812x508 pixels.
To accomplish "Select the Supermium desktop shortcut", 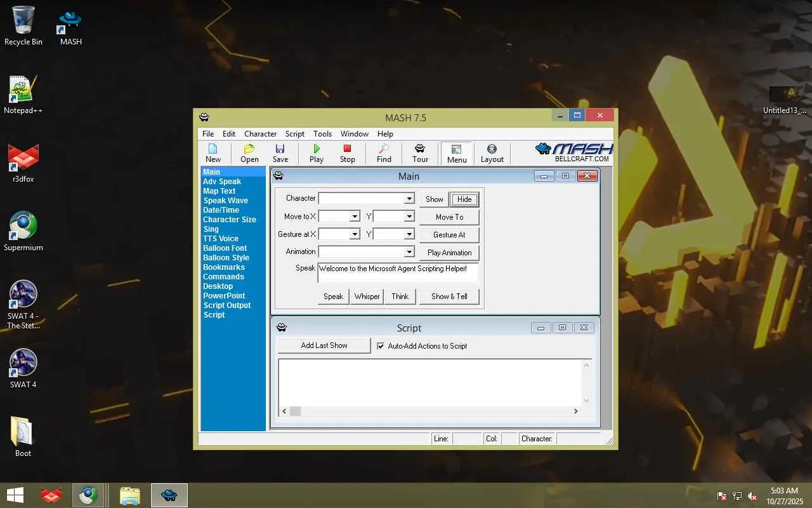I will [23, 232].
